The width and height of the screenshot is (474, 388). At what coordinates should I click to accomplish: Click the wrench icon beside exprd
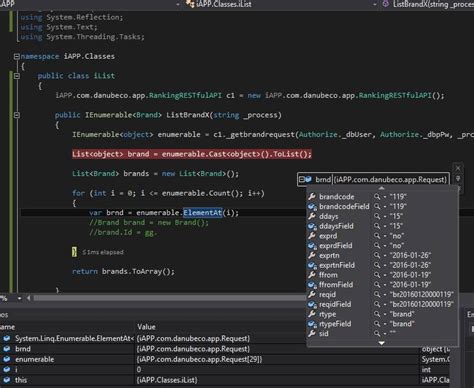tap(312, 236)
